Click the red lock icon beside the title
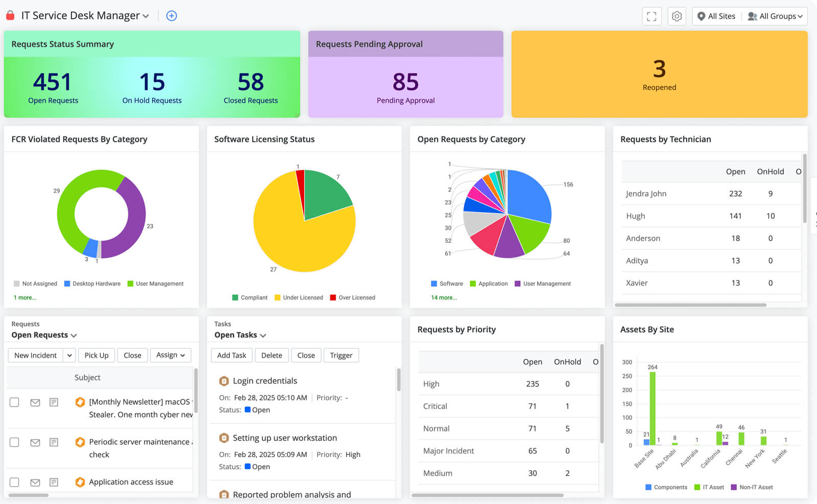 tap(10, 15)
